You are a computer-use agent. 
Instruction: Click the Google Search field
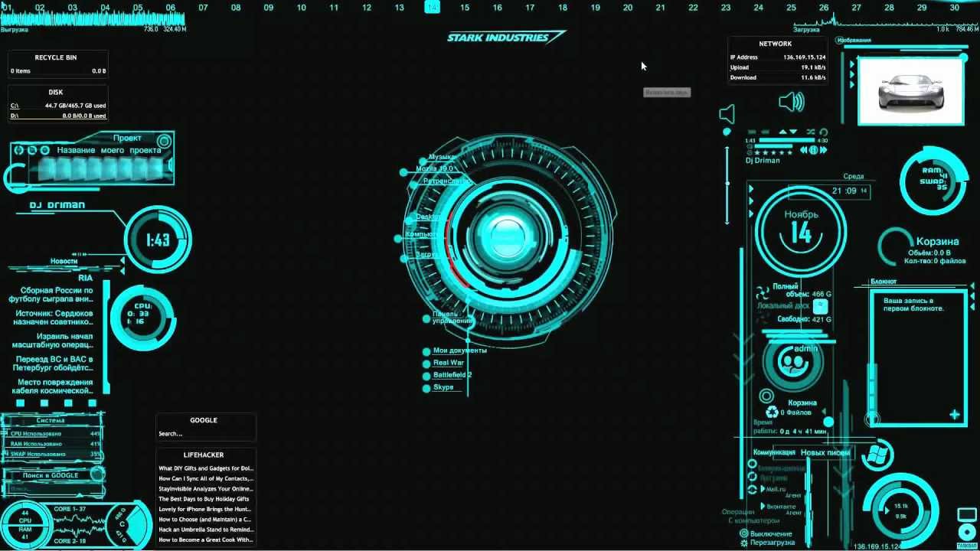coord(205,434)
